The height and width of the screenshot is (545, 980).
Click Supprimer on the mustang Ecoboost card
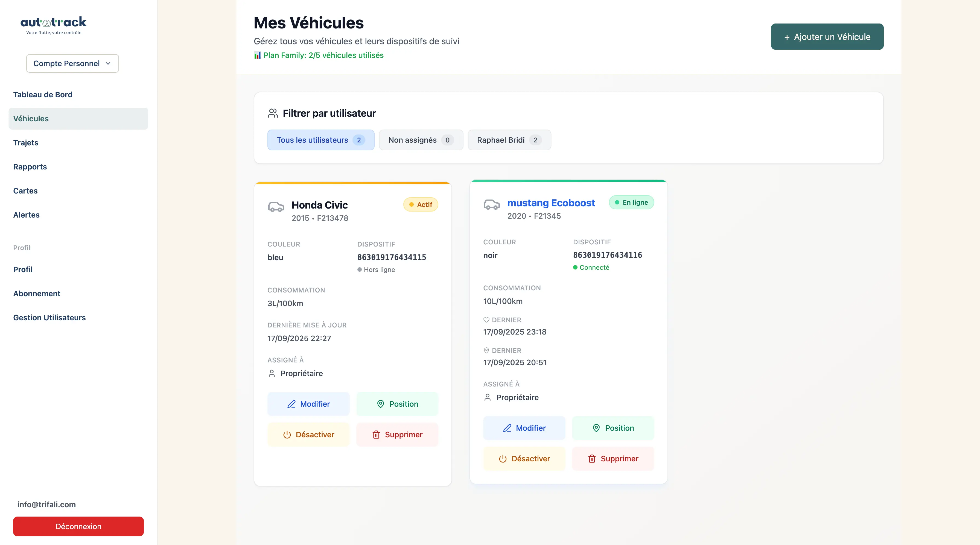click(x=613, y=459)
